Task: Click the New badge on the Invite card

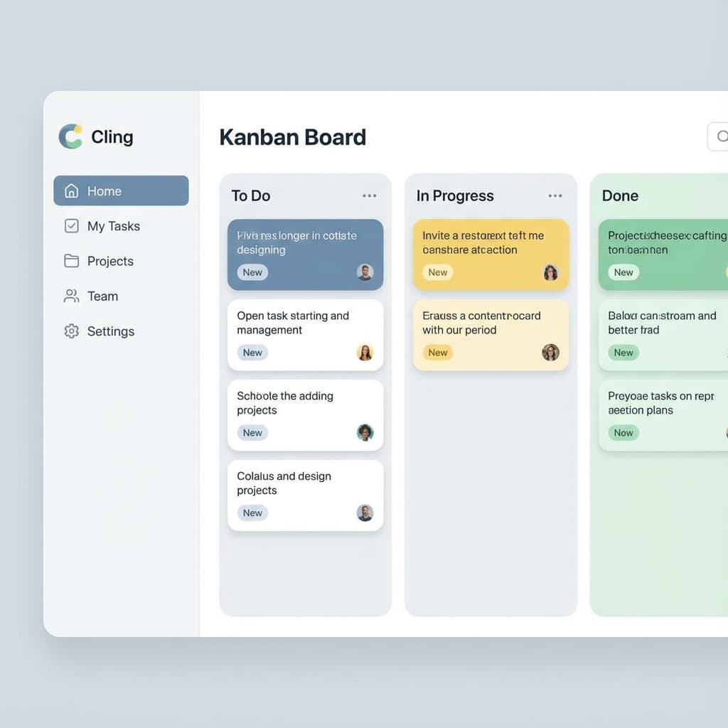Action: click(x=438, y=272)
